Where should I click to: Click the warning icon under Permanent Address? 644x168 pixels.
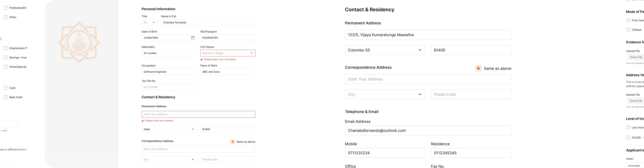(143, 121)
